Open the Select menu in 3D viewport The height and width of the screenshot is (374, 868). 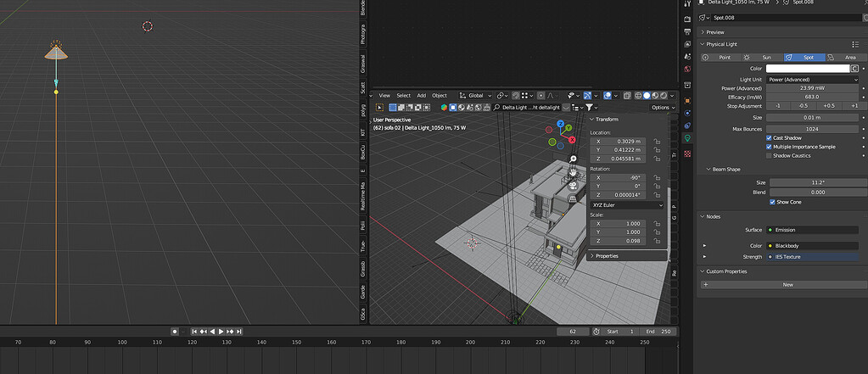(404, 96)
